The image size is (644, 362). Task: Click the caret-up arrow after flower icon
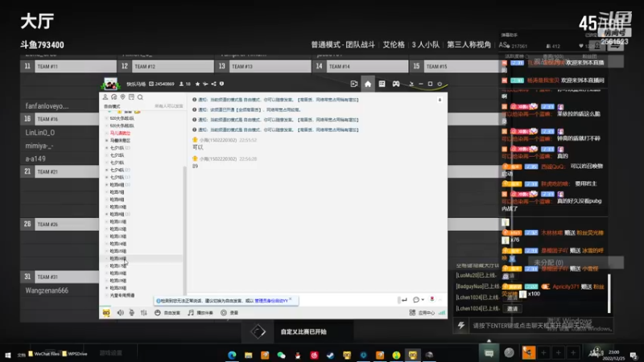[x=440, y=300]
